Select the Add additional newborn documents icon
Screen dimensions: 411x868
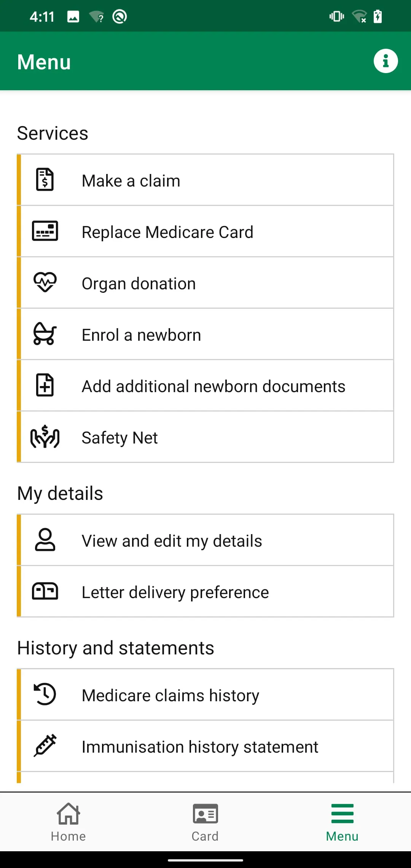tap(45, 385)
